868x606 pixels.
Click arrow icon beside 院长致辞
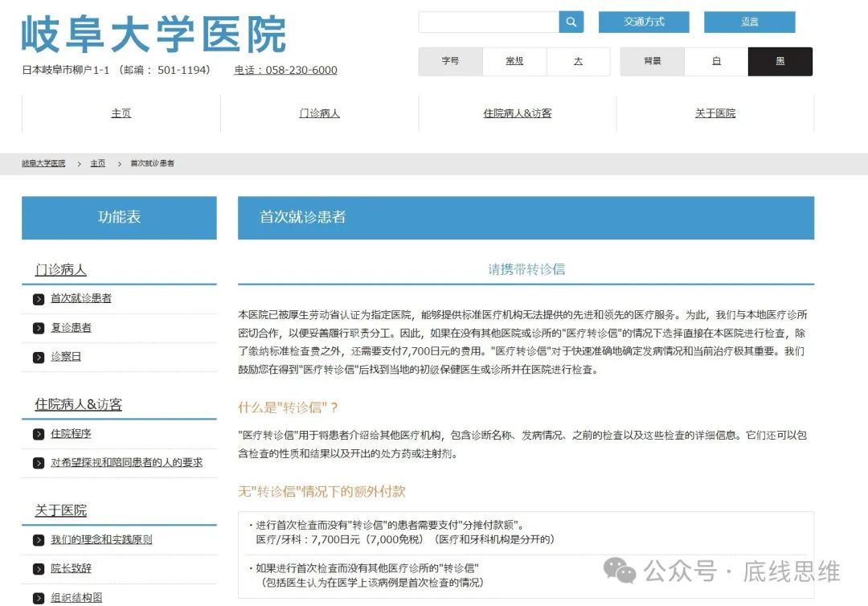click(x=39, y=569)
